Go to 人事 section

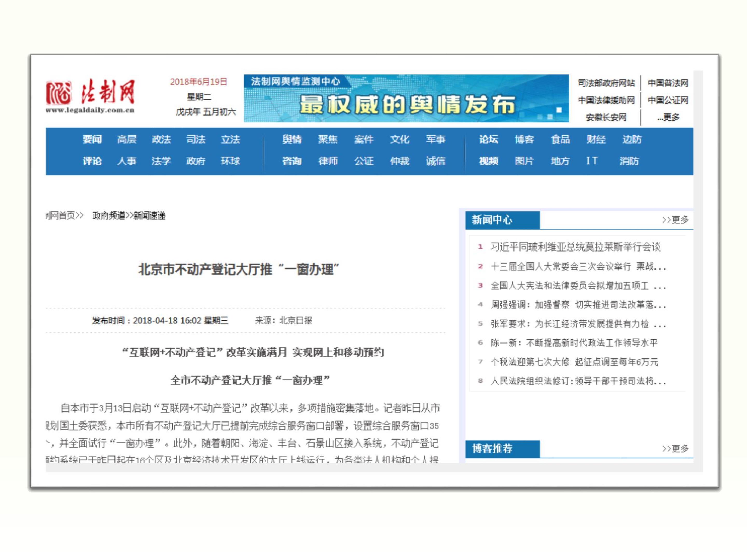[127, 161]
